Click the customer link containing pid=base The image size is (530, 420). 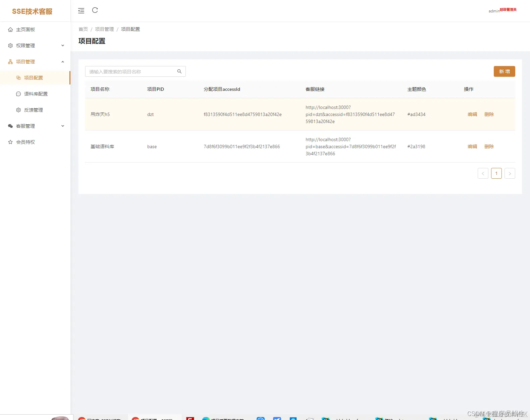[x=351, y=146]
